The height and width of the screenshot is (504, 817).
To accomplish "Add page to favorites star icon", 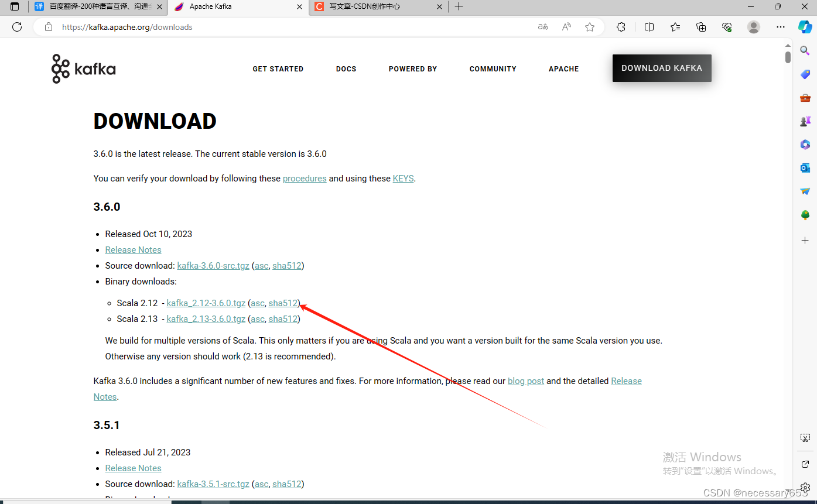I will click(590, 27).
